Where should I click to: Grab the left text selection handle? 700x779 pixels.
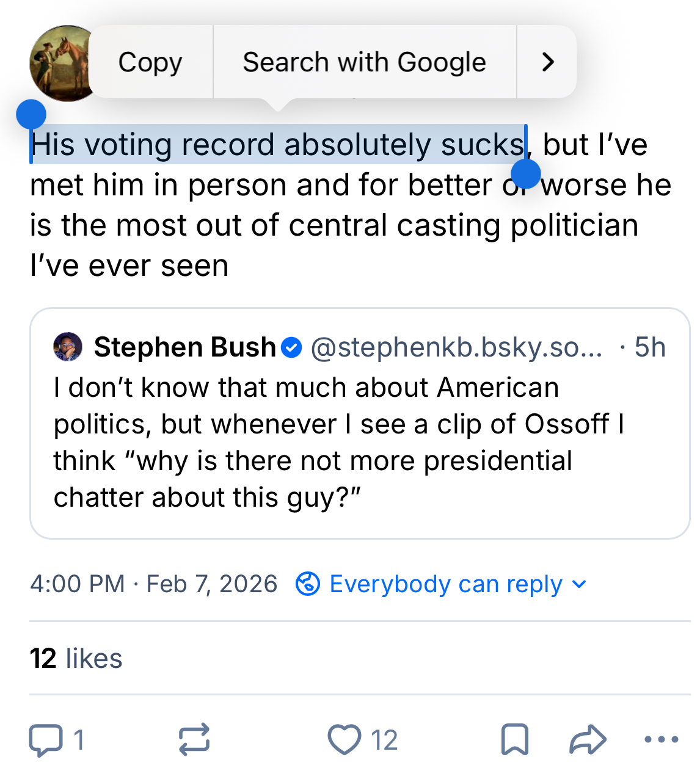click(x=31, y=115)
